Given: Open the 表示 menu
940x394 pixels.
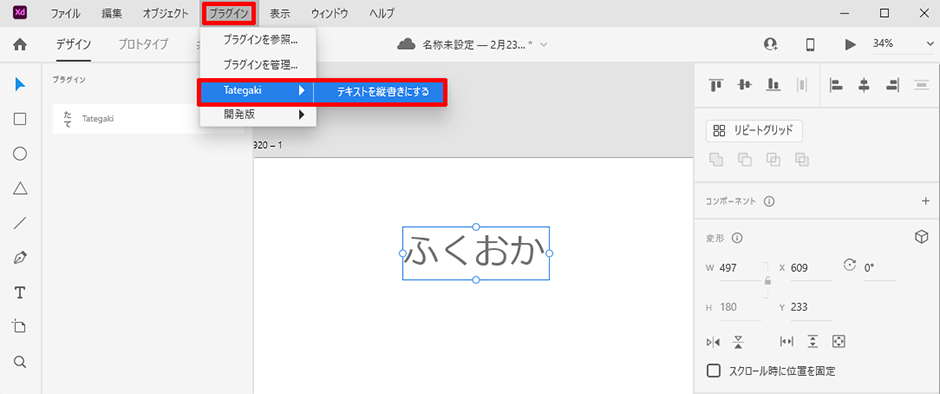Looking at the screenshot, I should [x=279, y=13].
